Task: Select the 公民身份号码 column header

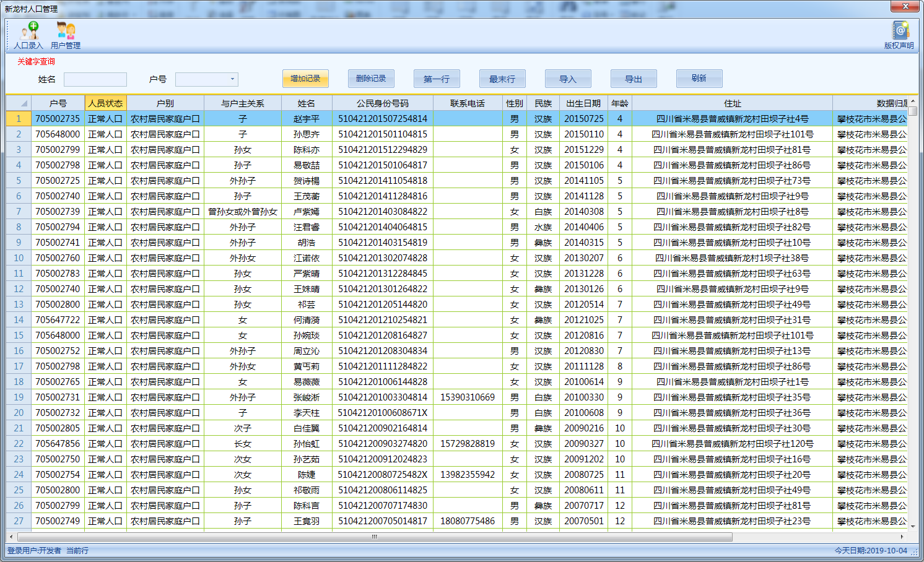Action: coord(382,103)
